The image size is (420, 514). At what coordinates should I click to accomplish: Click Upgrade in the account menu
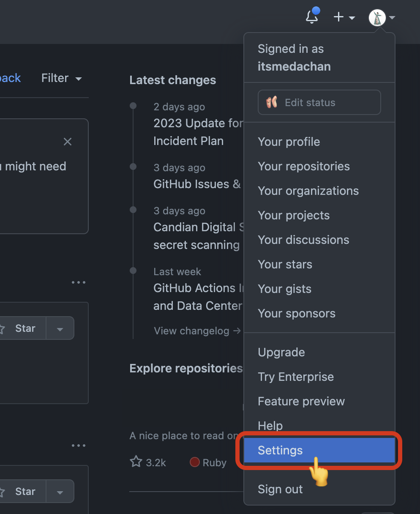(281, 352)
